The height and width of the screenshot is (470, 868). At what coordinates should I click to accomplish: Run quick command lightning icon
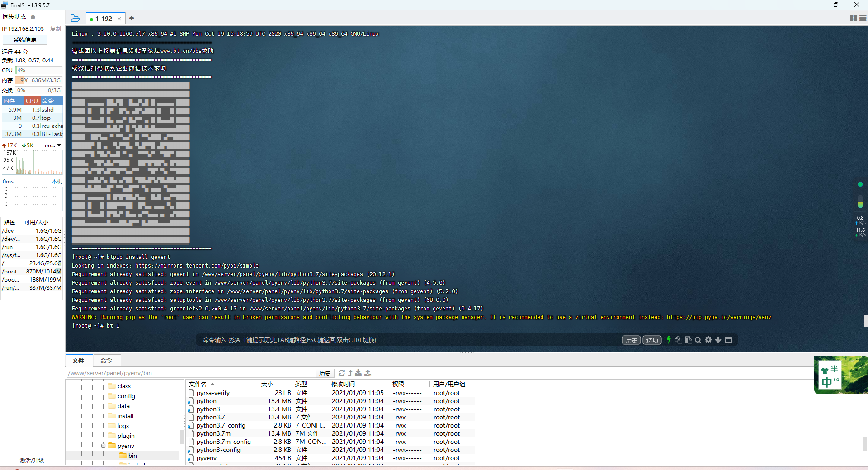click(669, 340)
